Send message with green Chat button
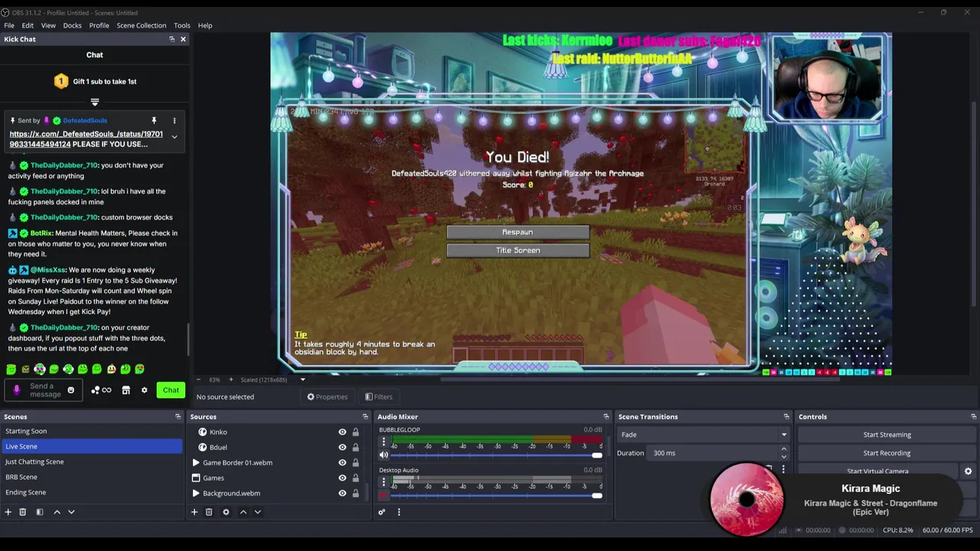 [171, 390]
